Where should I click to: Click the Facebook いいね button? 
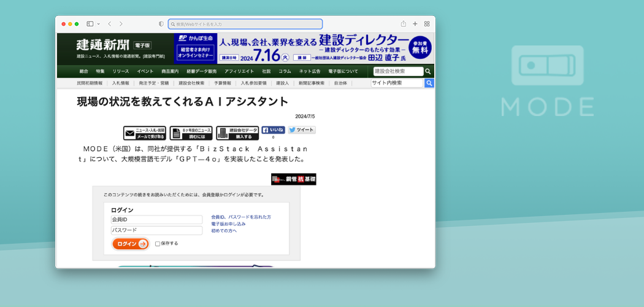pyautogui.click(x=274, y=130)
